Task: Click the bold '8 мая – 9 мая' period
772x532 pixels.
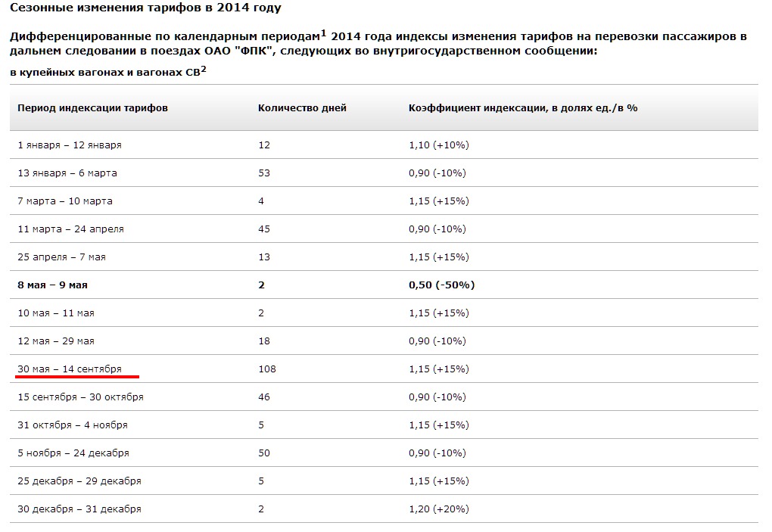Action: [x=51, y=285]
